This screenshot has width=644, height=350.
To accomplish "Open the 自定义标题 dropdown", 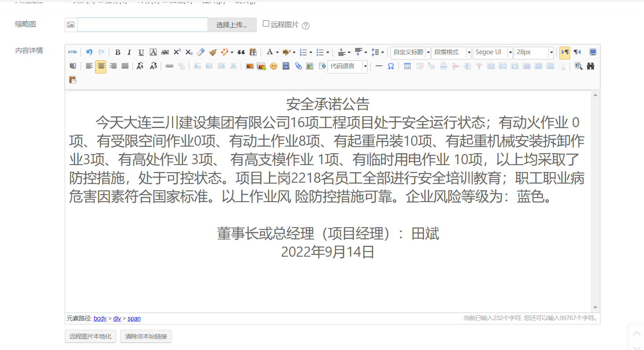I will click(410, 52).
